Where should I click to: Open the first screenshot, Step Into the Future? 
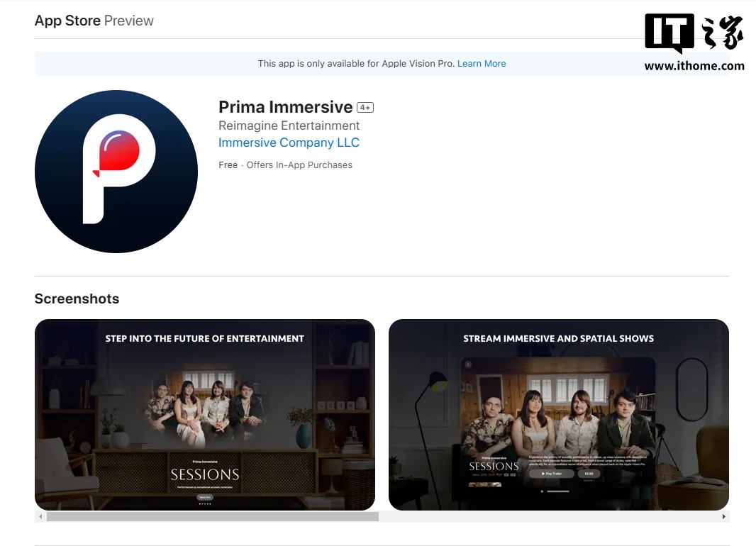pyautogui.click(x=205, y=415)
